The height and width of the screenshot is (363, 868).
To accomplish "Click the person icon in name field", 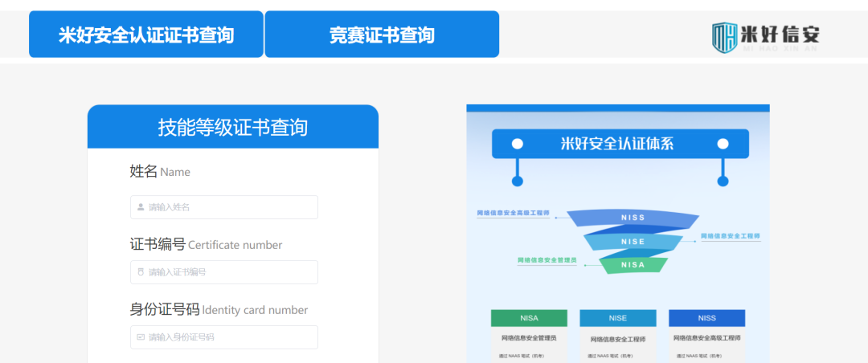I will point(141,207).
